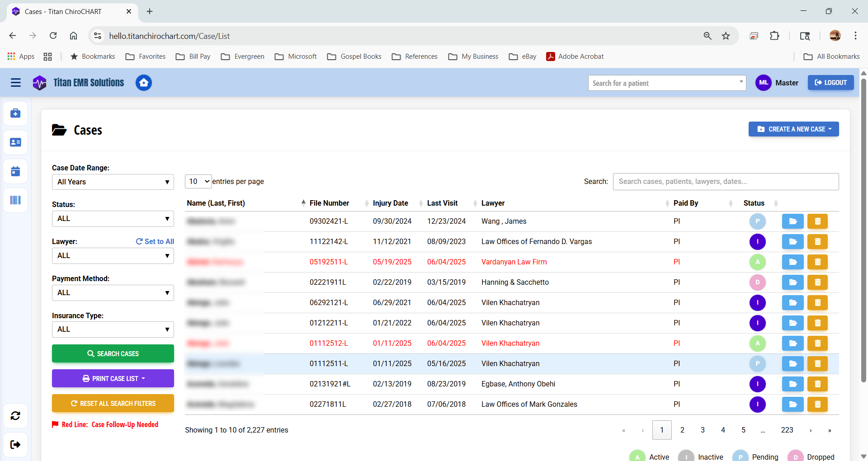Toggle the hamburger menu beside Titan EMR Solutions

(15, 83)
